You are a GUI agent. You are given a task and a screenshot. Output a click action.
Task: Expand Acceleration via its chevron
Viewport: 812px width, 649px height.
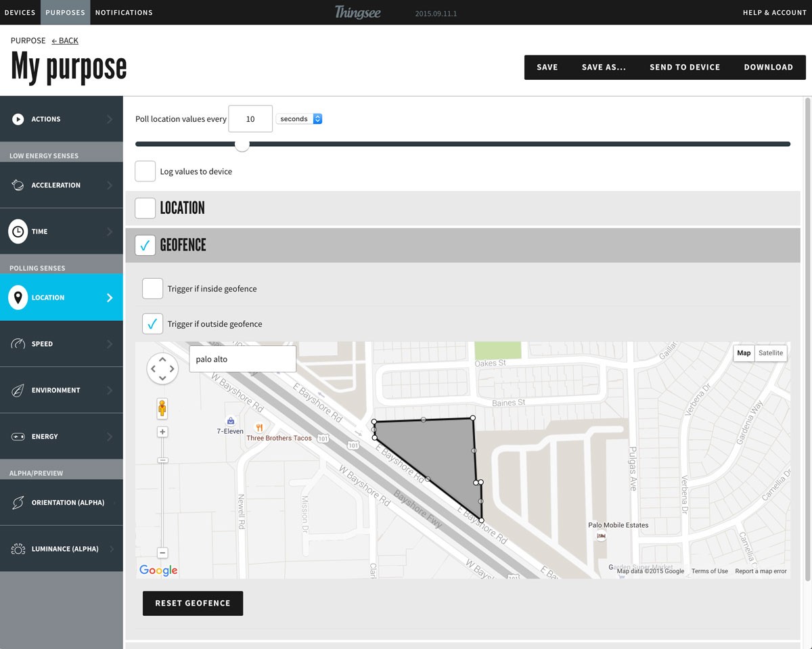[110, 185]
